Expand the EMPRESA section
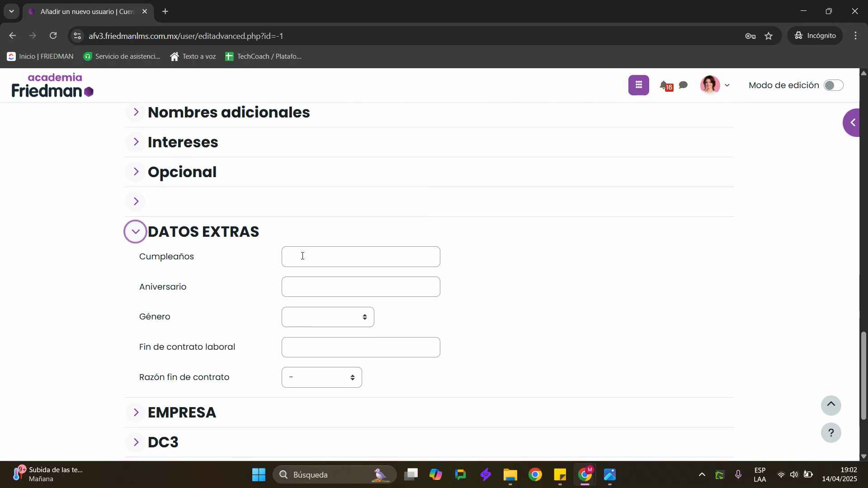Image resolution: width=868 pixels, height=488 pixels. 136,413
